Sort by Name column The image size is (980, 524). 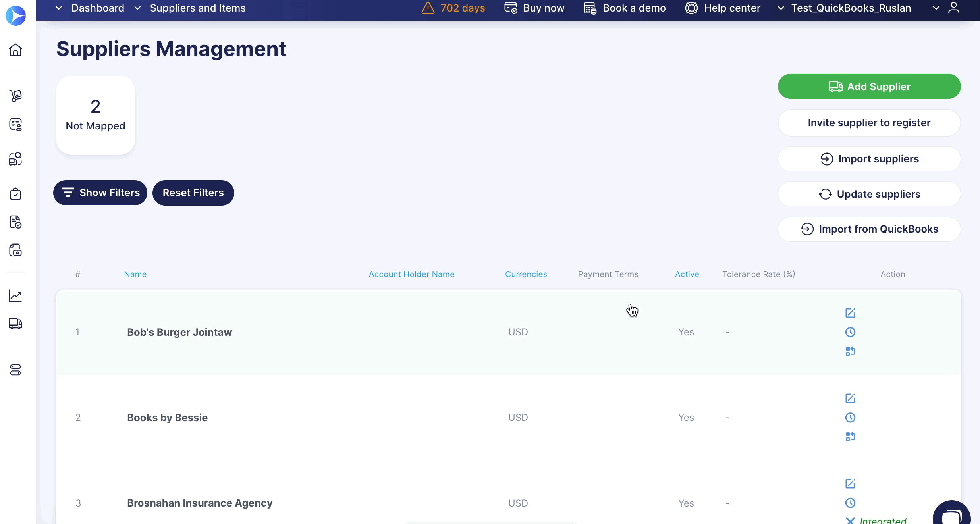(135, 274)
